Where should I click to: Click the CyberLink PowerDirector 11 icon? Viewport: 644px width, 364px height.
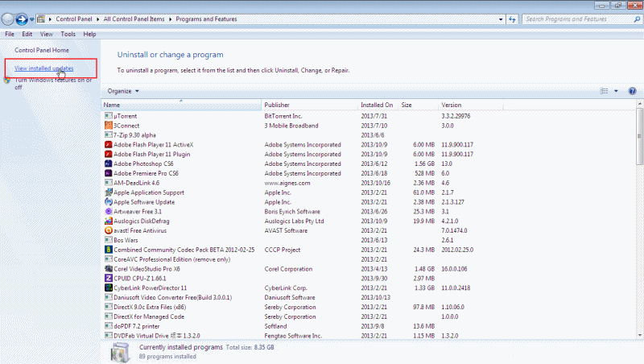109,287
